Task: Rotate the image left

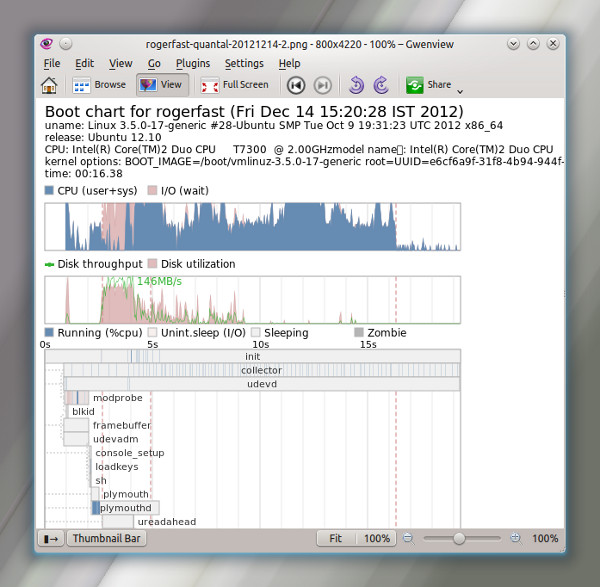Action: (x=356, y=85)
